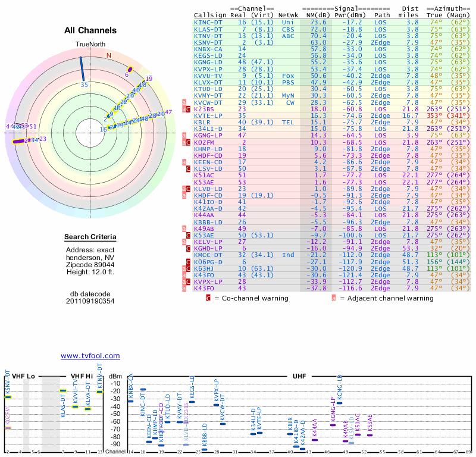Click the co-channel warning icon beside K53AE channel 50

(189, 235)
